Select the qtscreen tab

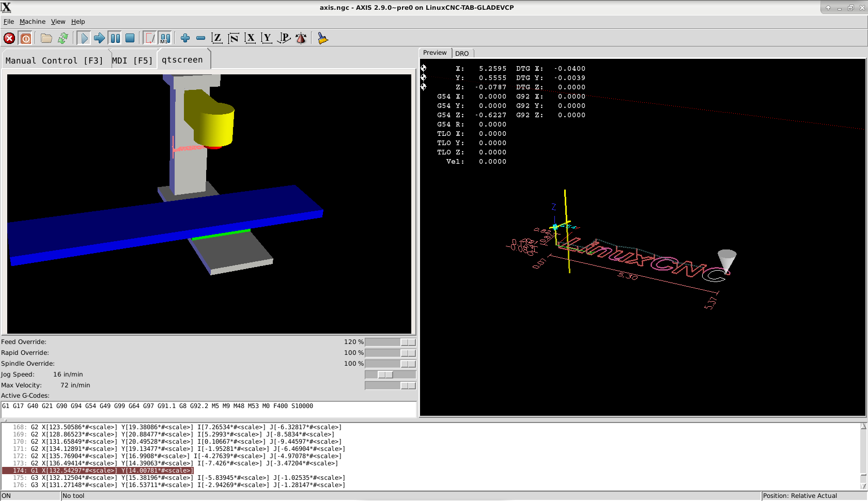[182, 59]
